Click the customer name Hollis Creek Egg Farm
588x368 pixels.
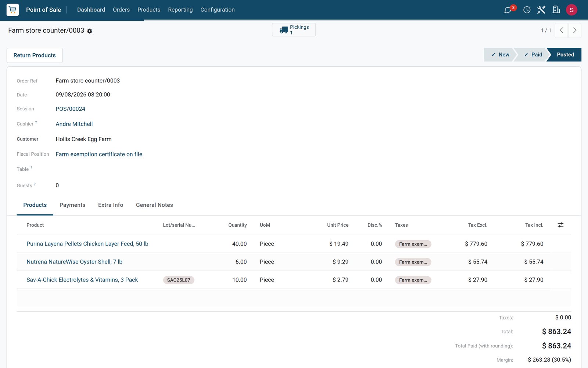click(84, 139)
